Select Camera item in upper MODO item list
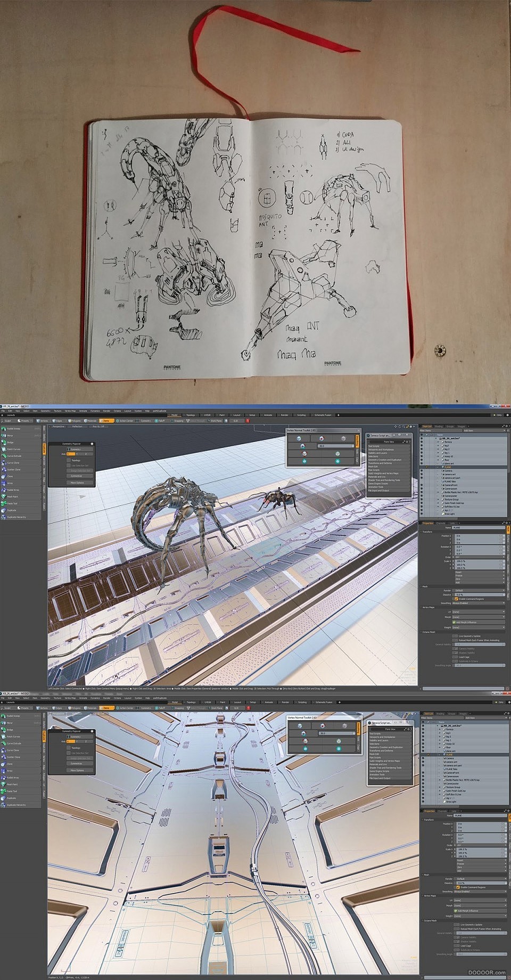 pyautogui.click(x=448, y=471)
